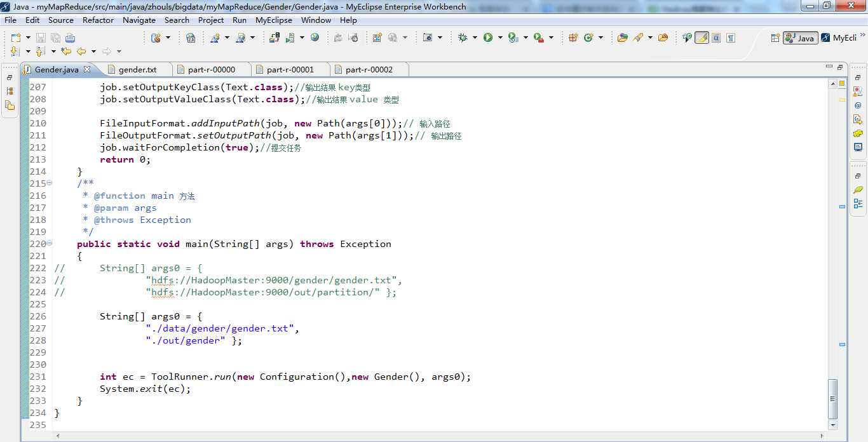The width and height of the screenshot is (868, 442).
Task: Click the Problems view icon in right sidebar
Action: [858, 91]
